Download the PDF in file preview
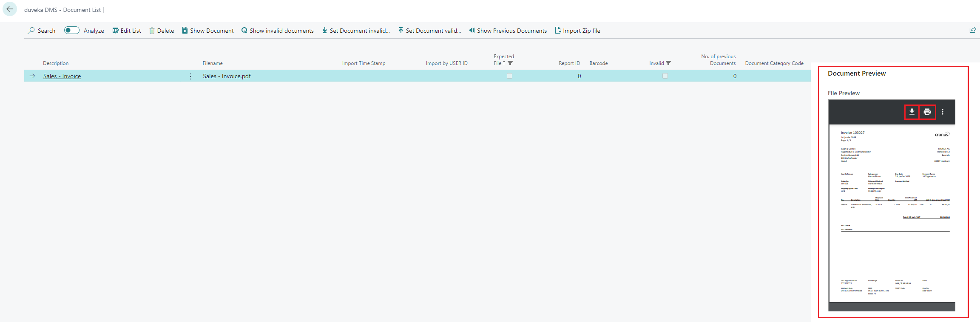The image size is (980, 322). click(x=912, y=112)
